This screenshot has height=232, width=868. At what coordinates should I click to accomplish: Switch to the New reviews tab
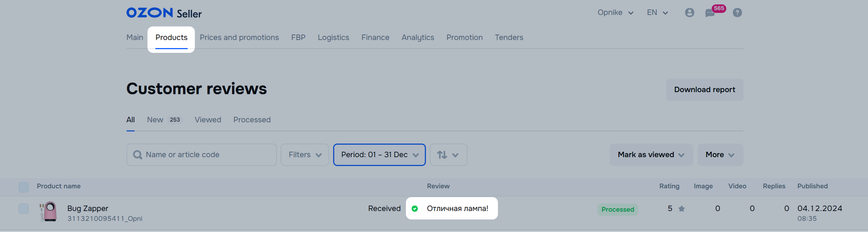155,120
